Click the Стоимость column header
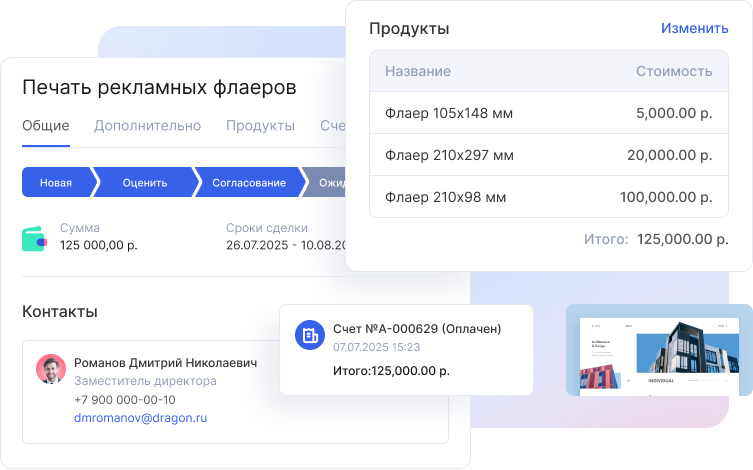The width and height of the screenshot is (753, 470). (x=674, y=72)
